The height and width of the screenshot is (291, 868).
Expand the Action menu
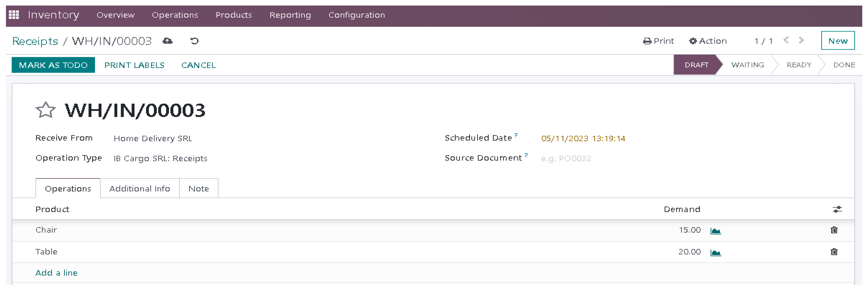pos(708,41)
